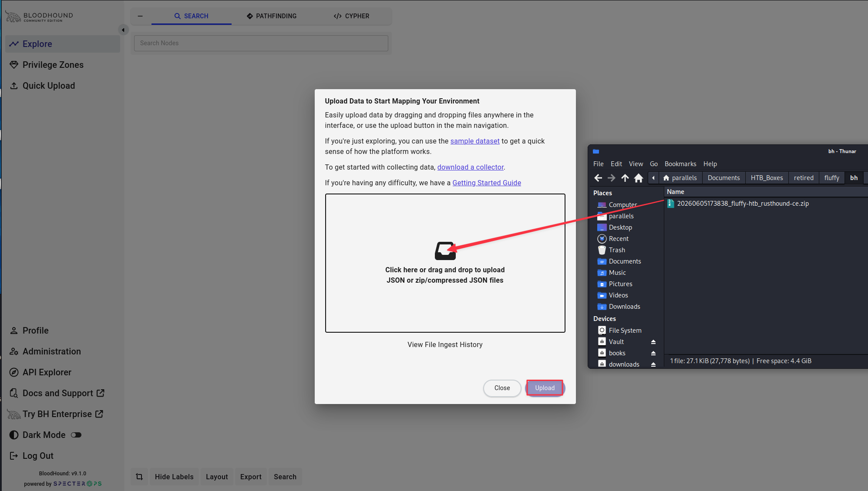Go back in Thunar

[598, 178]
